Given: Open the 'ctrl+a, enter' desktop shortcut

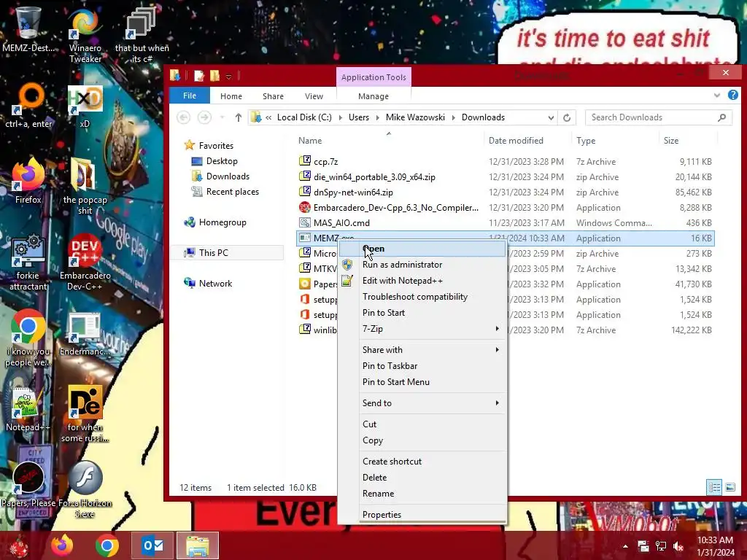Looking at the screenshot, I should 28,105.
